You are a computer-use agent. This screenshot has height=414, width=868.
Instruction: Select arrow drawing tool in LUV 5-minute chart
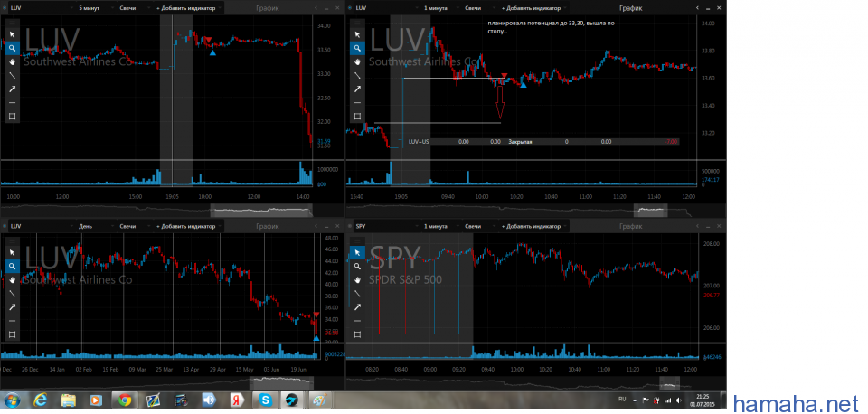point(12,89)
